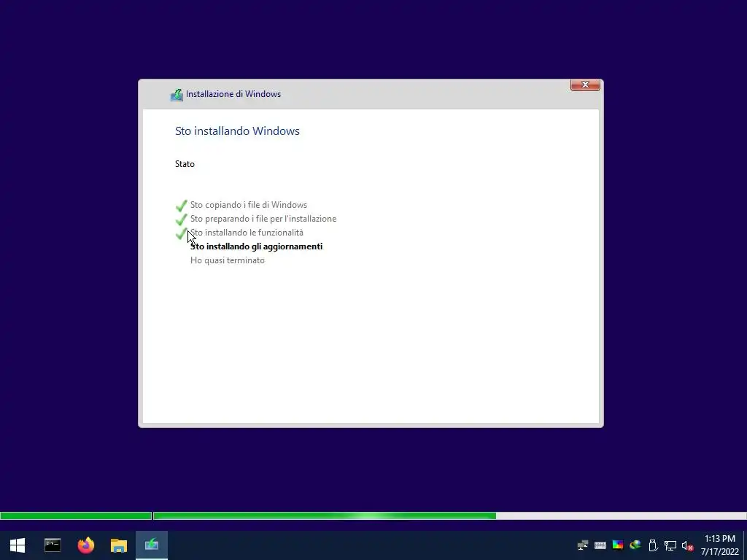Open the Windows Start menu
Screen dimensions: 747x560
18,545
